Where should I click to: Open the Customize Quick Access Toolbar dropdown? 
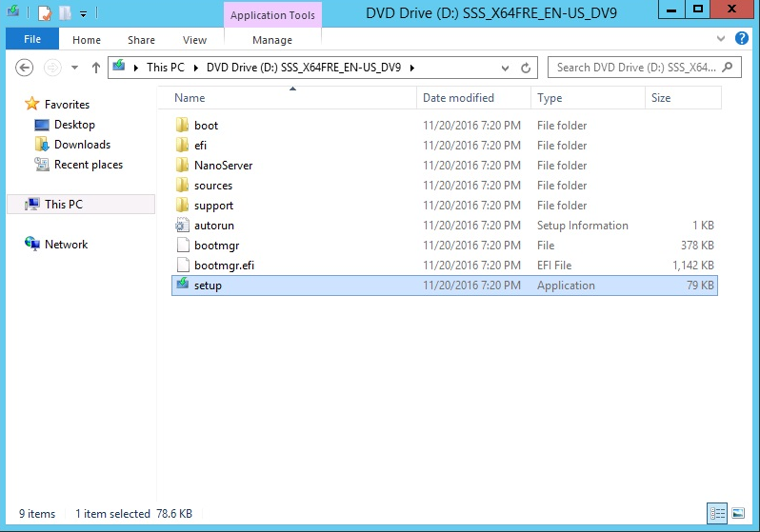(83, 14)
